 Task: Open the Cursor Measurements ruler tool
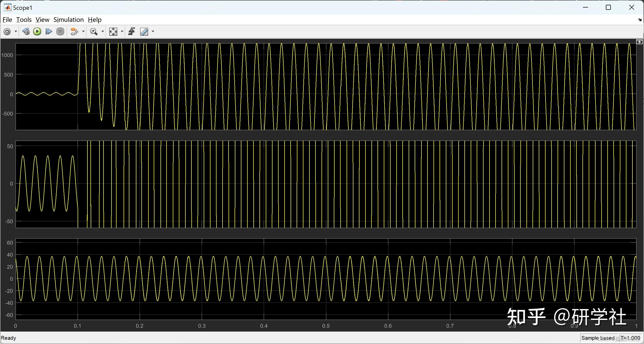144,31
